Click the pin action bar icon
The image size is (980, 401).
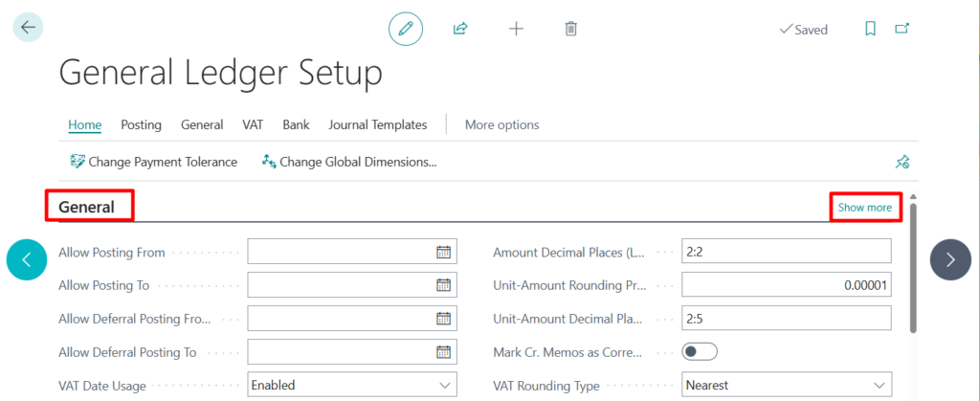[x=902, y=162]
